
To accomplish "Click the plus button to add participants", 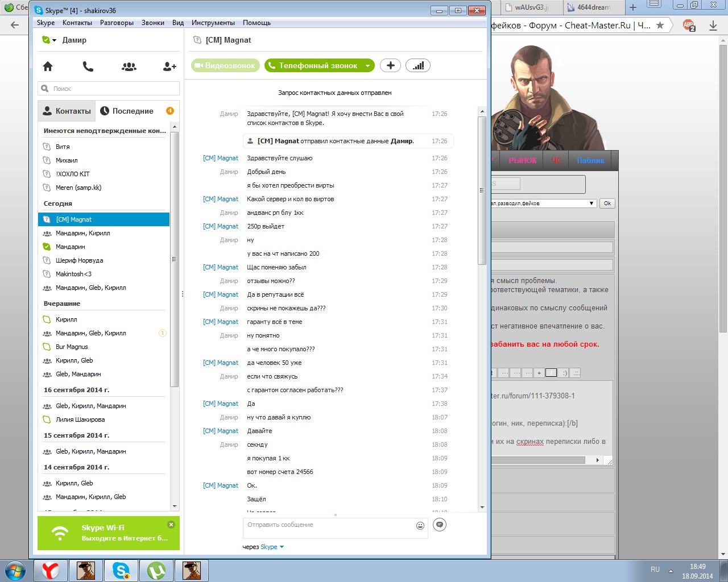I will [x=390, y=65].
